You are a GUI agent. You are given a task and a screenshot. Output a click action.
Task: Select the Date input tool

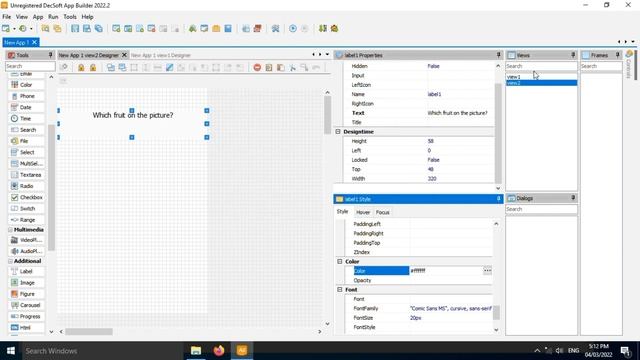[x=26, y=107]
